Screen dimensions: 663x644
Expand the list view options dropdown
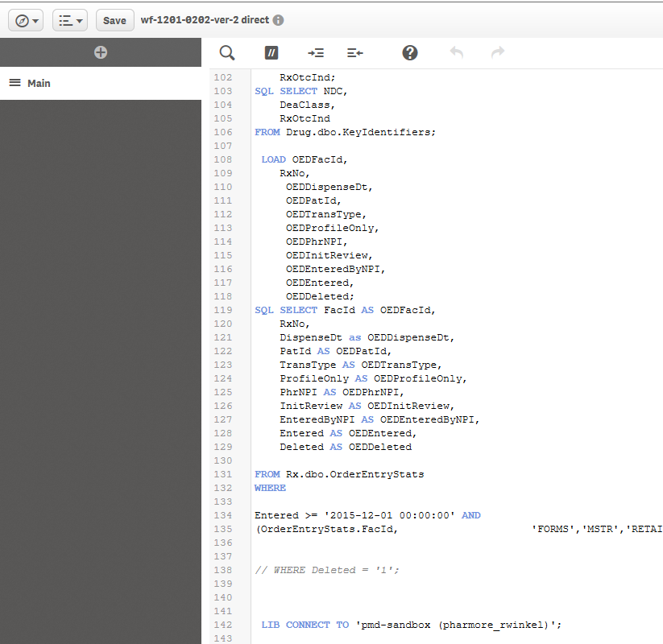70,20
